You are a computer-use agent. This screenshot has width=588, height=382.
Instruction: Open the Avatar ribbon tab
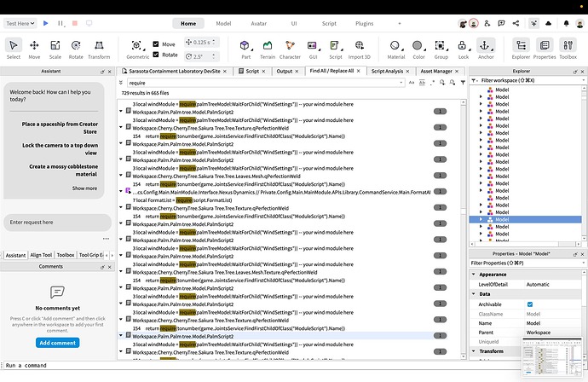[259, 23]
